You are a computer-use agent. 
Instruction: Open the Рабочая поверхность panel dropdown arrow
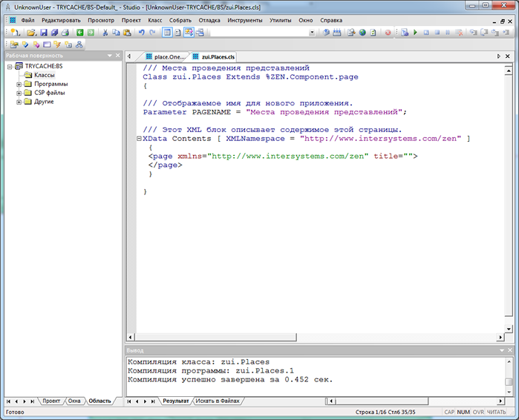point(110,56)
